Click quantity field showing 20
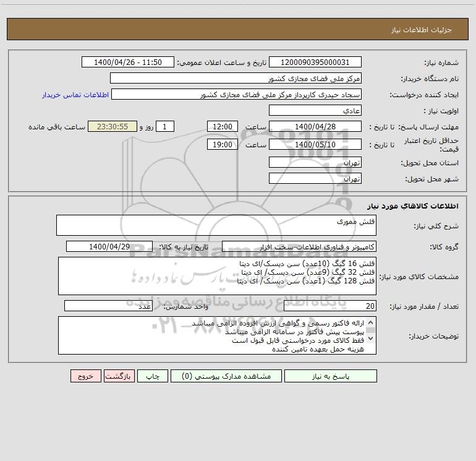The height and width of the screenshot is (461, 476). (x=330, y=306)
